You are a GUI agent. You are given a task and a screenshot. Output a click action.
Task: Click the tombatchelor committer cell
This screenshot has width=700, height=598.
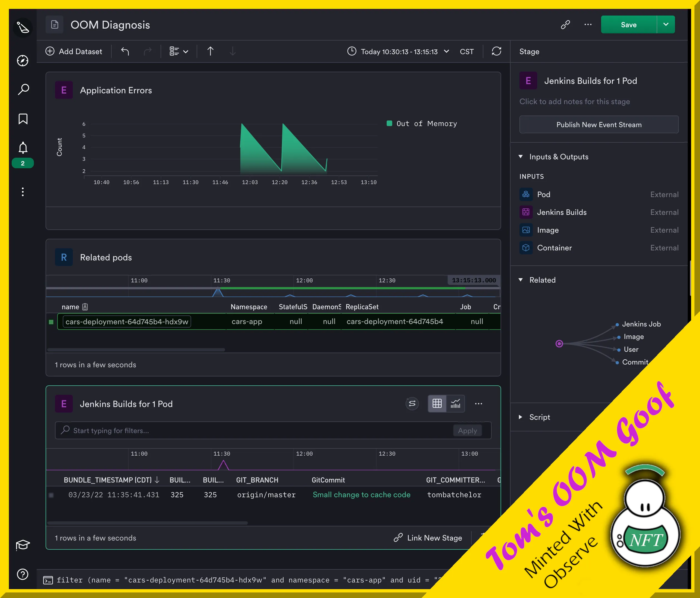[x=454, y=495]
